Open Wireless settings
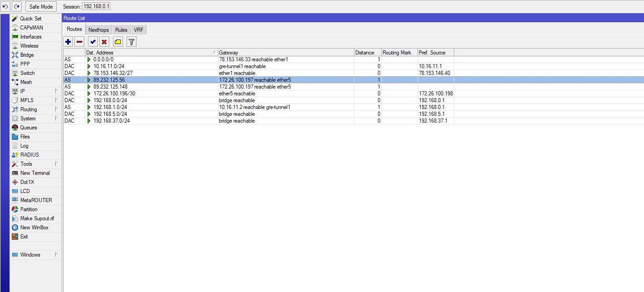This screenshot has width=644, height=292. pyautogui.click(x=29, y=46)
